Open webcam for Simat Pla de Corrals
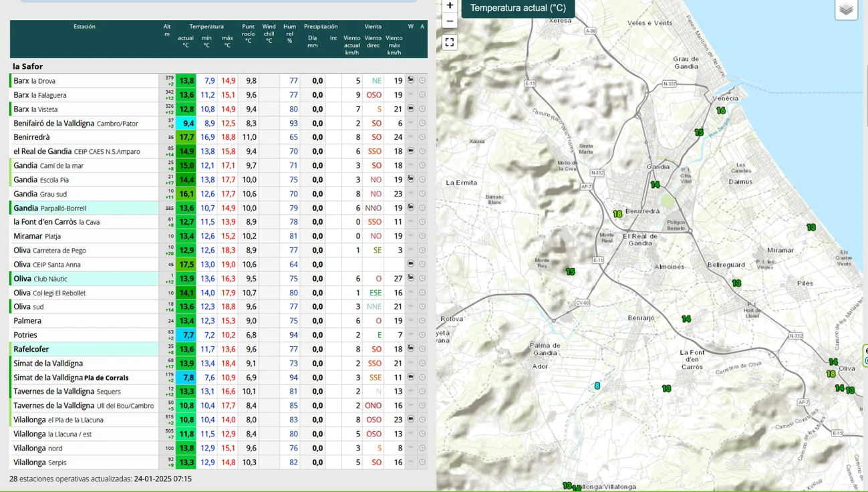The height and width of the screenshot is (492, 868). click(x=411, y=377)
